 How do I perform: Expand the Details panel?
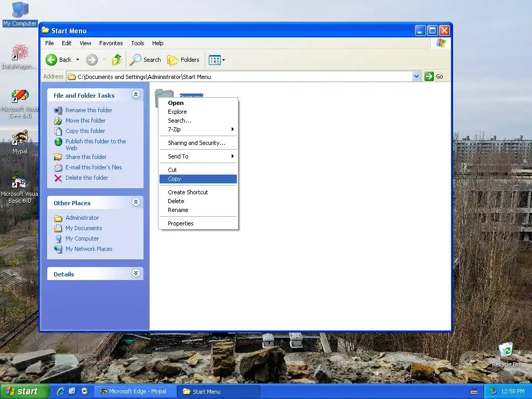click(x=136, y=273)
